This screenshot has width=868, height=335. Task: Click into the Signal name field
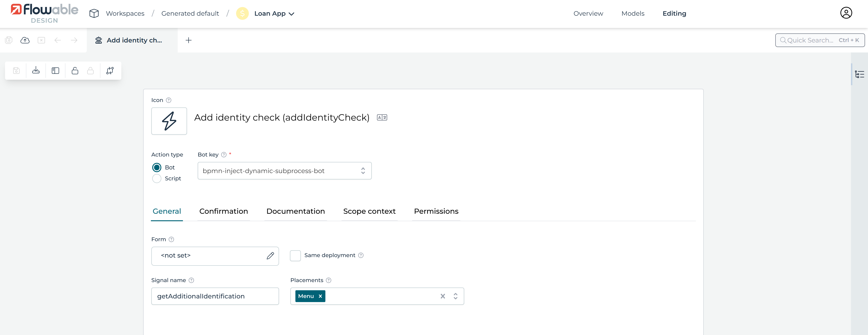click(x=215, y=296)
